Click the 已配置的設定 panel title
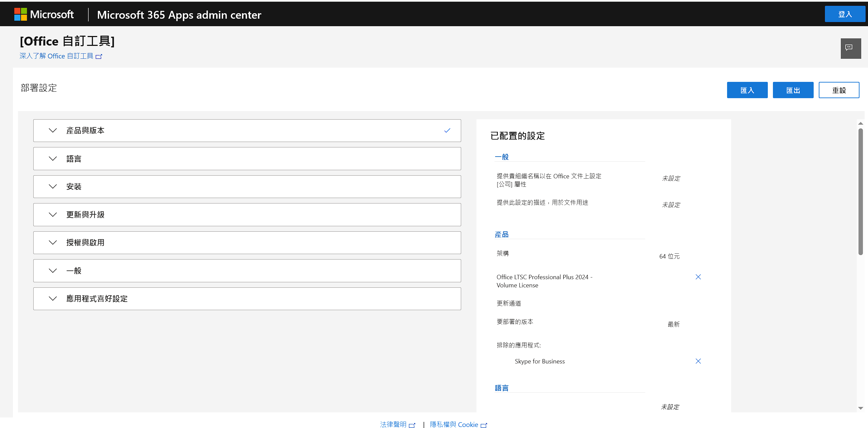The image size is (868, 428). (518, 136)
